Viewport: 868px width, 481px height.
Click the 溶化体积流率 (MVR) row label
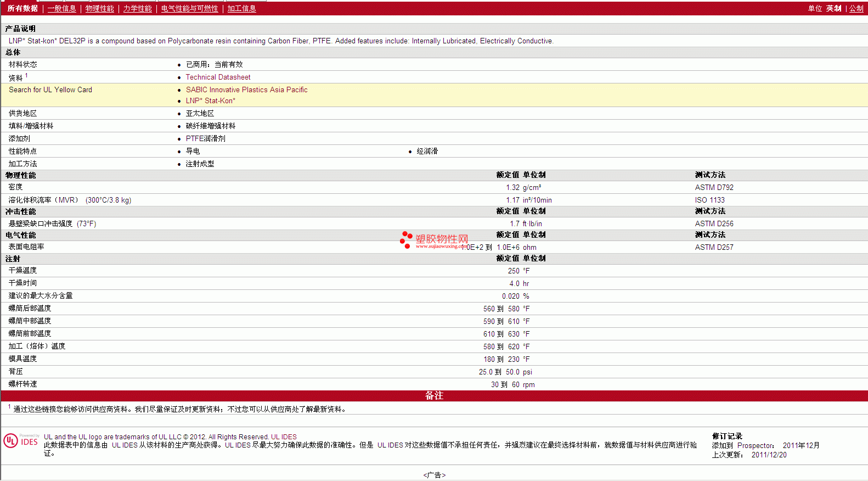(x=70, y=200)
